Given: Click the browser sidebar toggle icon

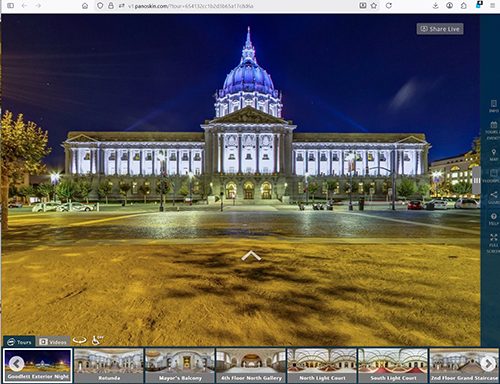Looking at the screenshot, I should 10,6.
